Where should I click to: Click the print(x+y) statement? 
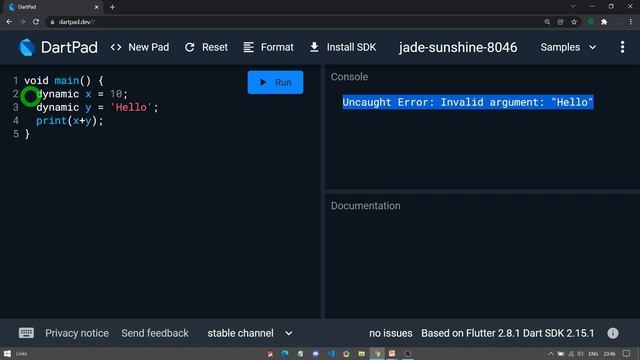pos(70,121)
